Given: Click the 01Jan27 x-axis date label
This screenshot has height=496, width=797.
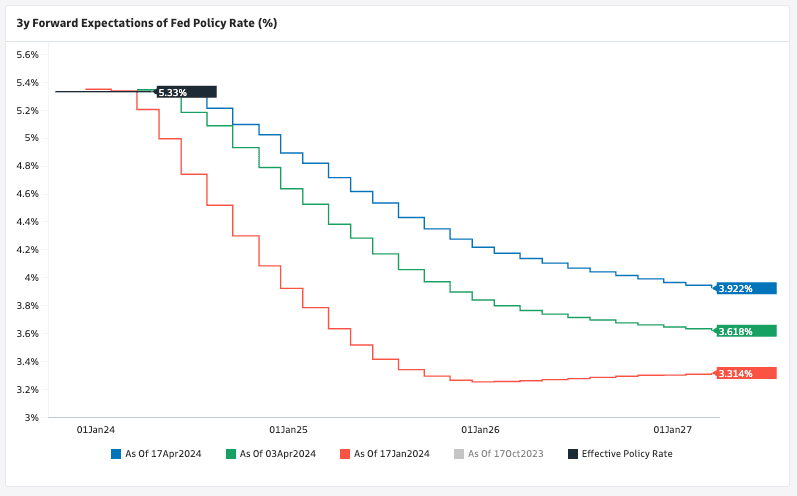Looking at the screenshot, I should [672, 429].
